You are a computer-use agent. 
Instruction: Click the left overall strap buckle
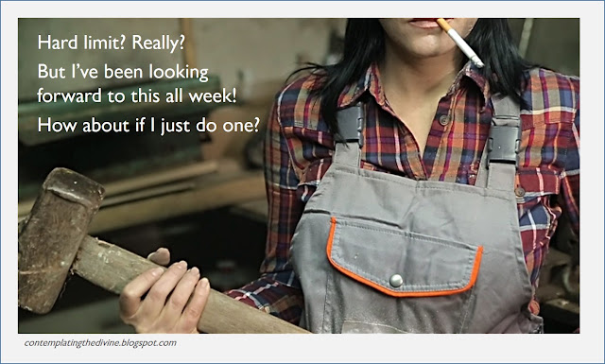(x=350, y=124)
